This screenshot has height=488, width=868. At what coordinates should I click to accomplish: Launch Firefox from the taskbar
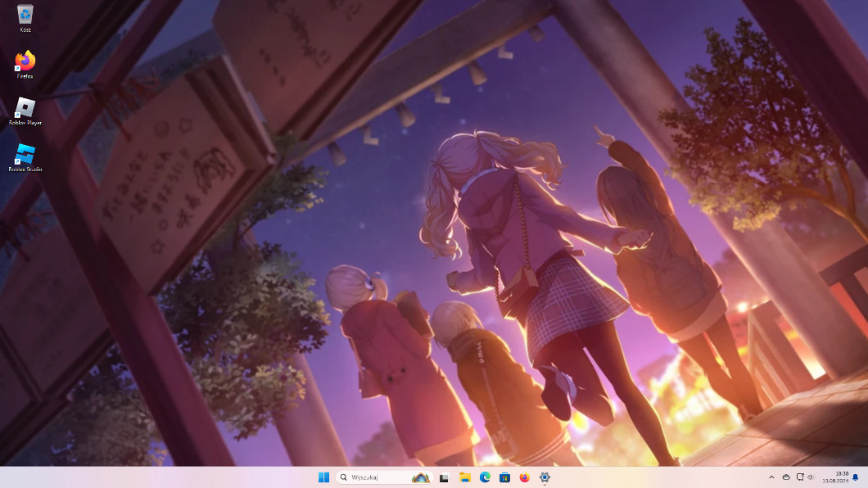pyautogui.click(x=524, y=477)
